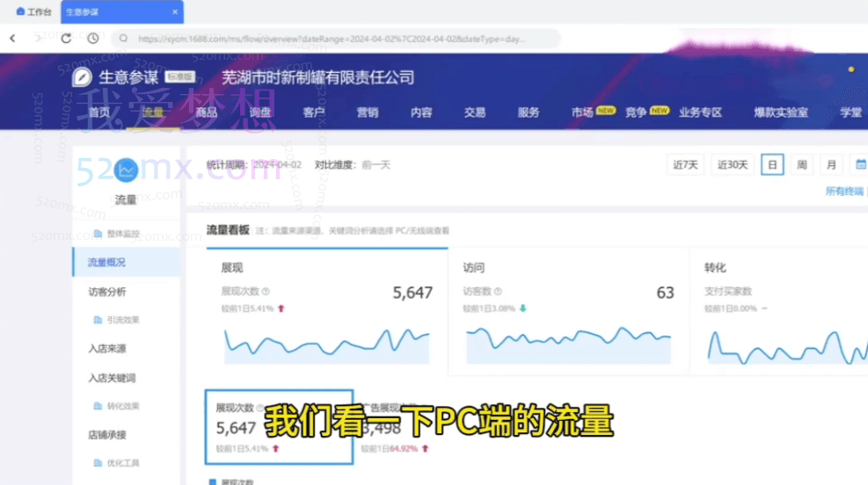Viewport: 868px width, 485px height.
Task: Click the 优化工具 folder icon
Action: [x=98, y=463]
